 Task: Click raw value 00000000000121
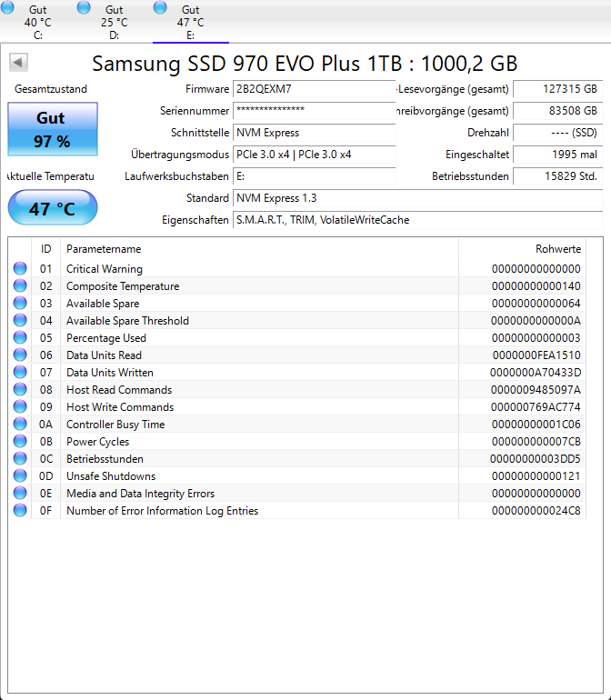click(536, 476)
